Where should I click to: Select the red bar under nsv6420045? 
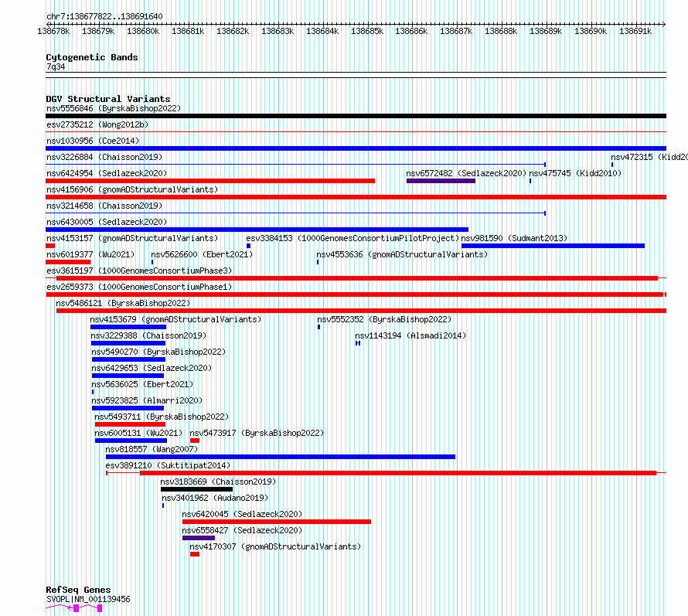pos(277,522)
